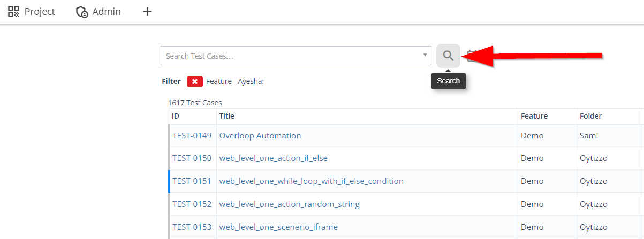
Task: Open web_level_one_action_if_else title link
Action: [273, 158]
